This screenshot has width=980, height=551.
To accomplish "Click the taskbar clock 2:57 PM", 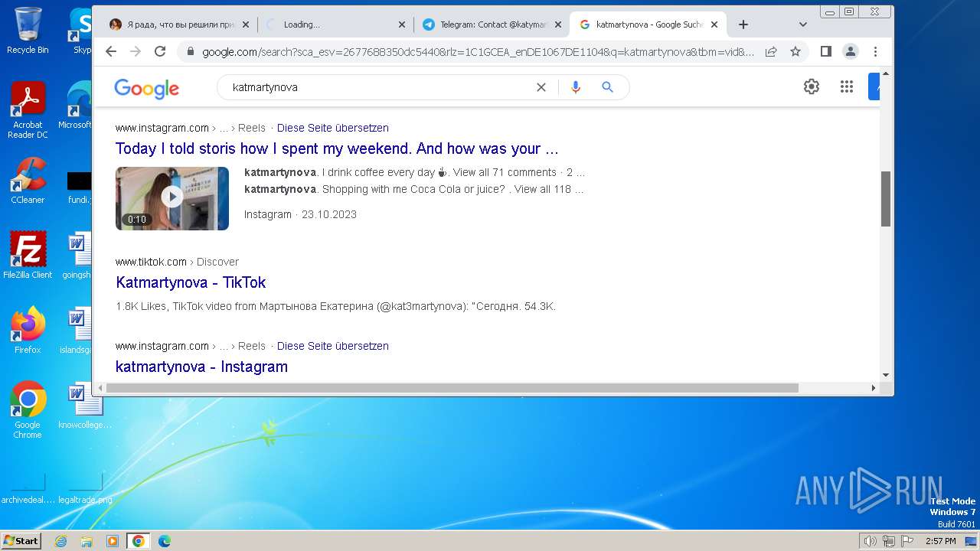I will pos(940,541).
